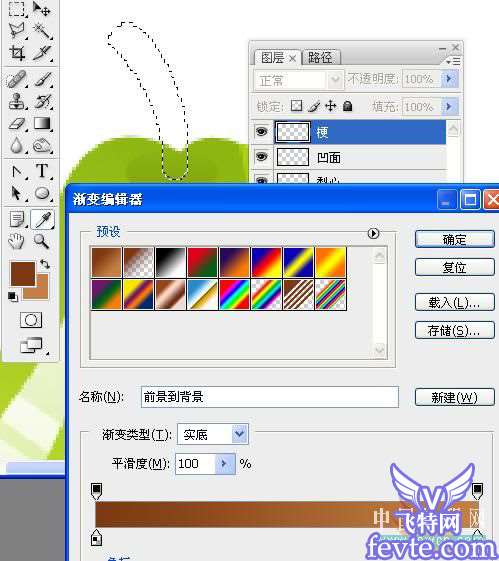499x561 pixels.
Task: Click the 平滑度 value field showing 100
Action: 195,464
